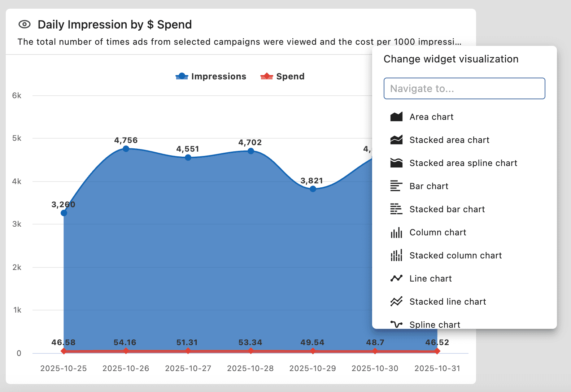Click the Navigate to search field
Screen dimensions: 571x392
[464, 88]
